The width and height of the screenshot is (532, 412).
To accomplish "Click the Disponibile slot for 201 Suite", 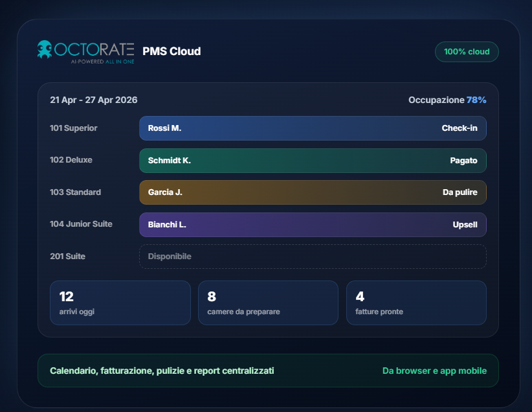I will tap(313, 257).
